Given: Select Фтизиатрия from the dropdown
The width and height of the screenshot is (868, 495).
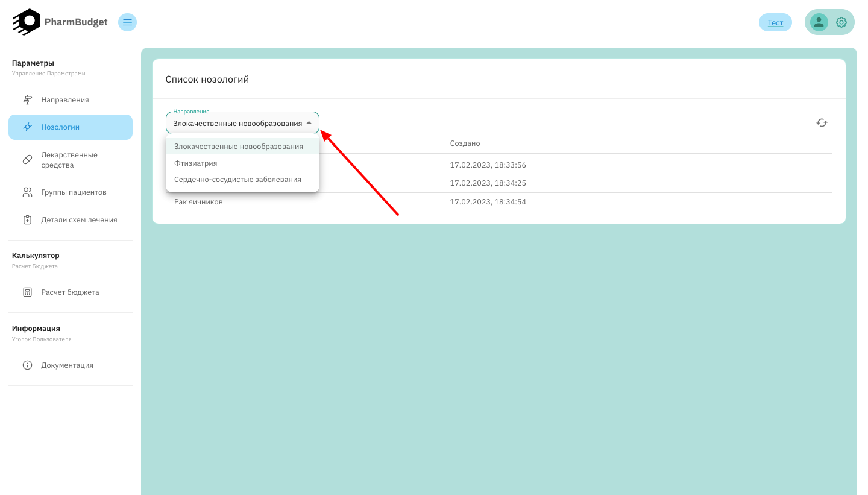Looking at the screenshot, I should 242,163.
